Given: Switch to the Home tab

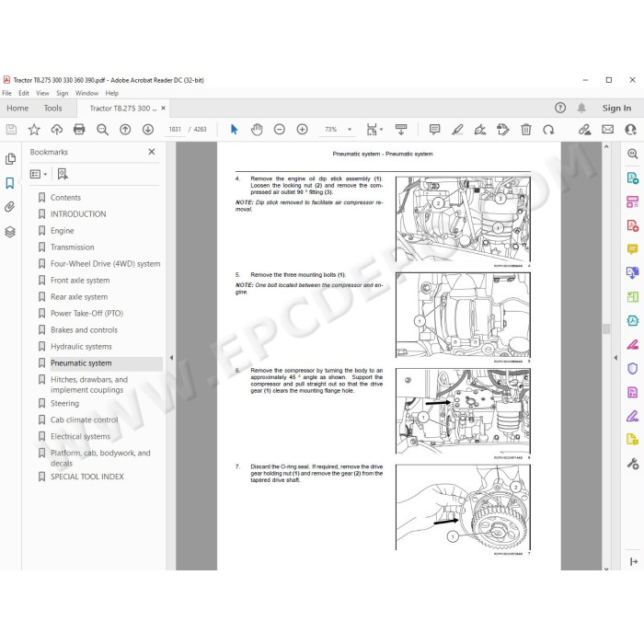Looking at the screenshot, I should 17,108.
